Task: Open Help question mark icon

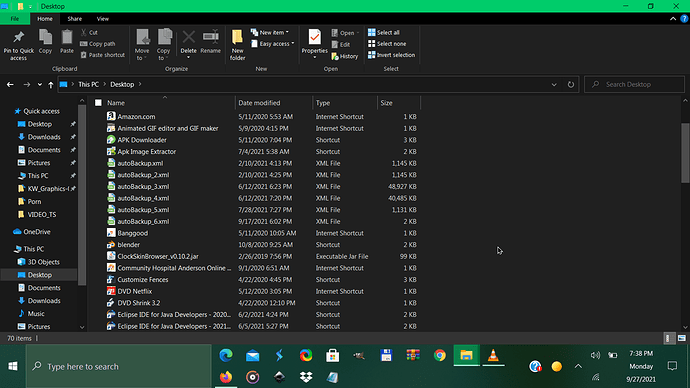Action: click(x=684, y=19)
